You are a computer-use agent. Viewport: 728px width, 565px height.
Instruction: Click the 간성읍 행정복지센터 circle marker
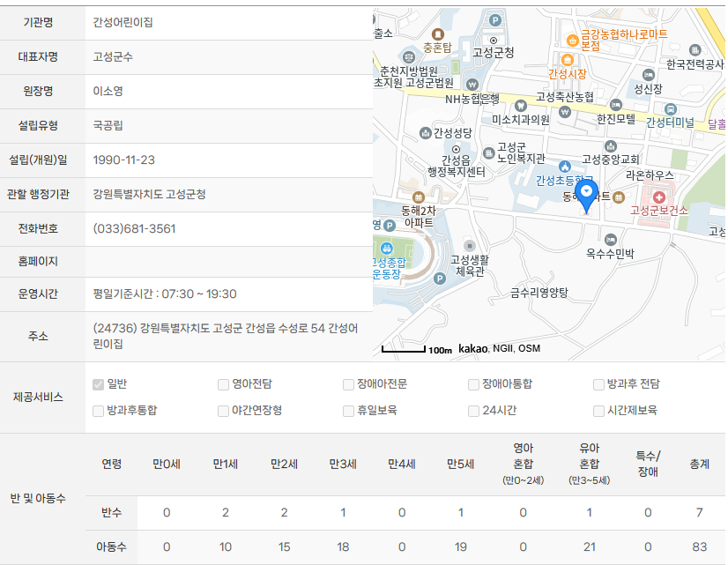click(456, 149)
